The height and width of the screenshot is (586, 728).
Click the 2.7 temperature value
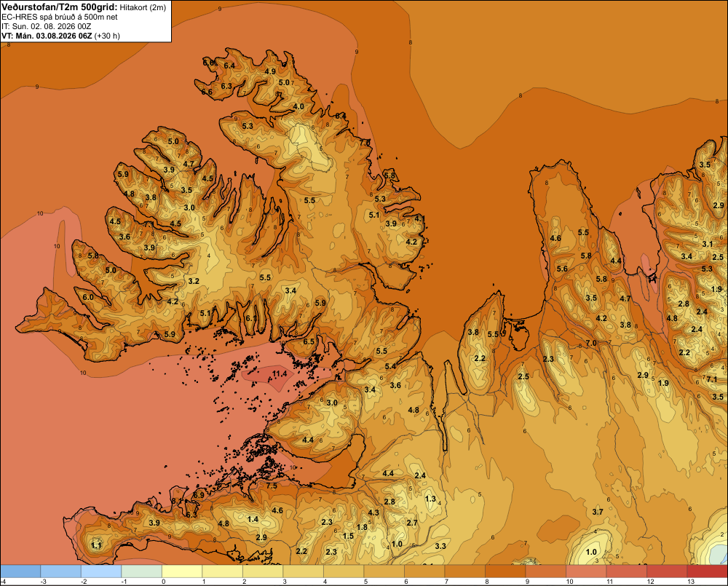tap(412, 523)
